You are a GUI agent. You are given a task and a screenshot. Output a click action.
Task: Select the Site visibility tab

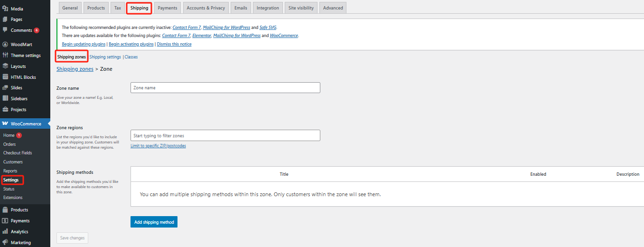click(301, 8)
